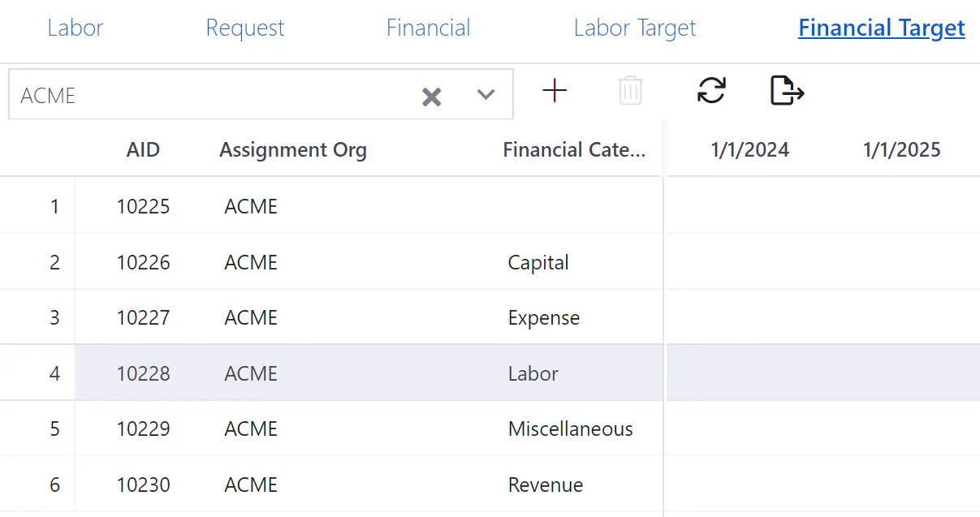Select row number 1 header
This screenshot has width=980, height=517.
click(x=54, y=206)
